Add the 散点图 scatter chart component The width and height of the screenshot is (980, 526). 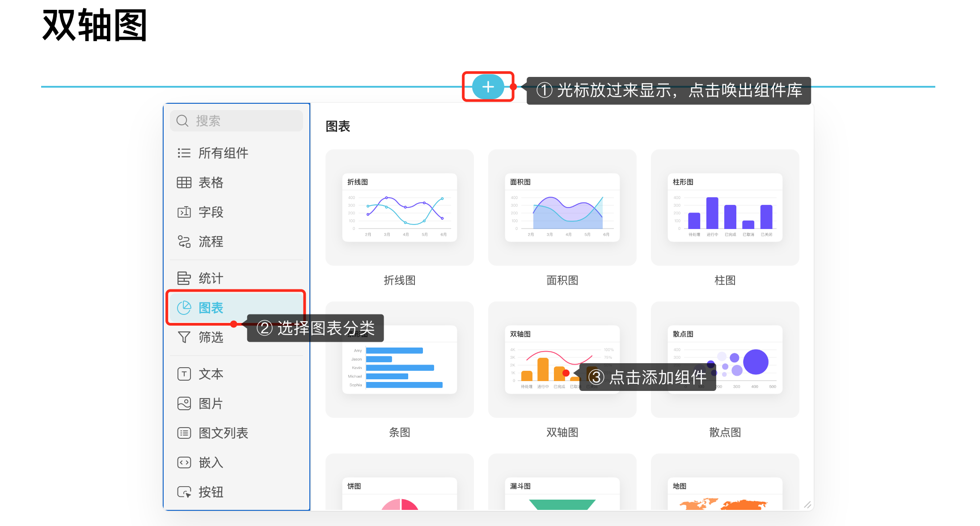725,360
